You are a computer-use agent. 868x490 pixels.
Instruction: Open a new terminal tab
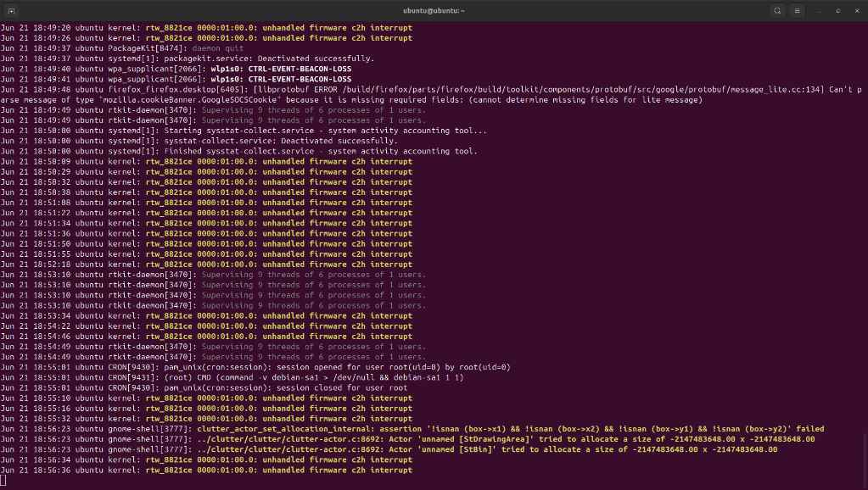[12, 11]
